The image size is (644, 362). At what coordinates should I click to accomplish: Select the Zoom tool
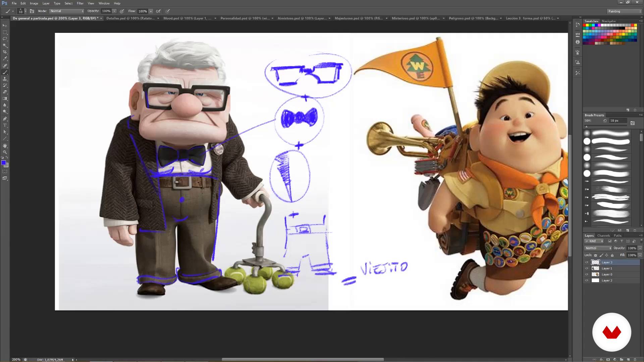click(x=5, y=152)
